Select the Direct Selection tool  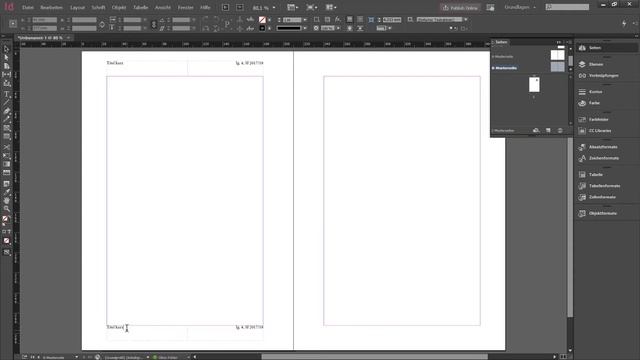(x=6, y=58)
